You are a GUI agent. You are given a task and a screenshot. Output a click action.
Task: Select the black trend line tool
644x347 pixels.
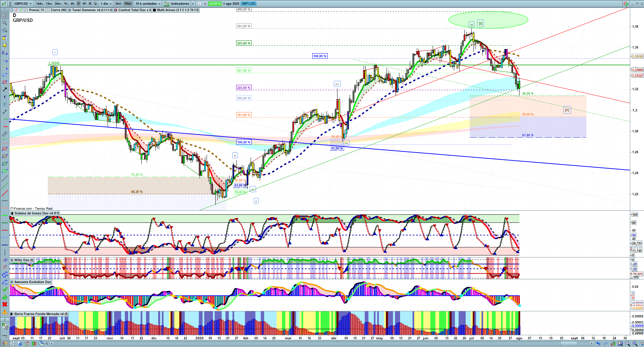(x=5, y=178)
